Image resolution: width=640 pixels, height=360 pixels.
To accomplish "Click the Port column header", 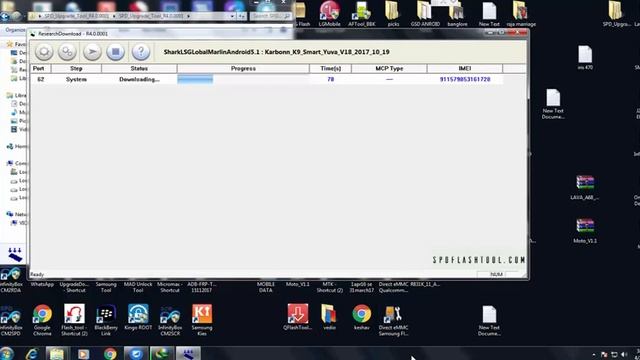I will pyautogui.click(x=39, y=69).
